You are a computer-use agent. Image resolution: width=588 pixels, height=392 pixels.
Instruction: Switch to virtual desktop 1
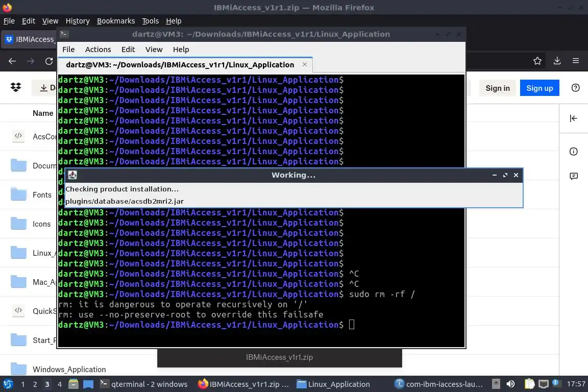coord(23,384)
